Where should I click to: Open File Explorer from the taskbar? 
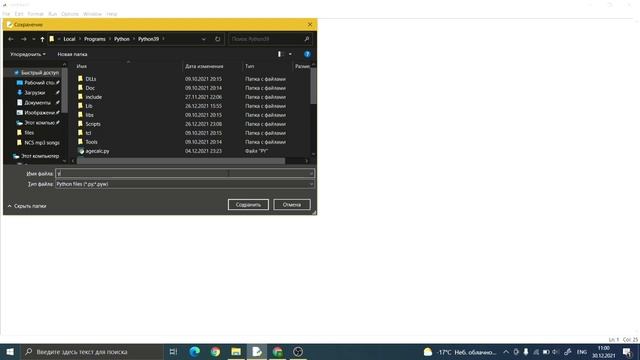[236, 351]
